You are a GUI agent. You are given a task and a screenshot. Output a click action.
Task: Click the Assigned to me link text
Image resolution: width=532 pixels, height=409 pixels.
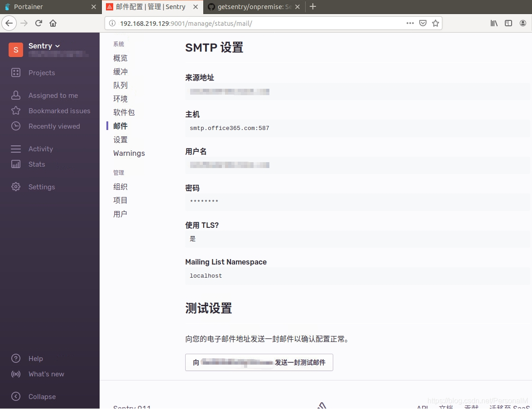pyautogui.click(x=53, y=96)
